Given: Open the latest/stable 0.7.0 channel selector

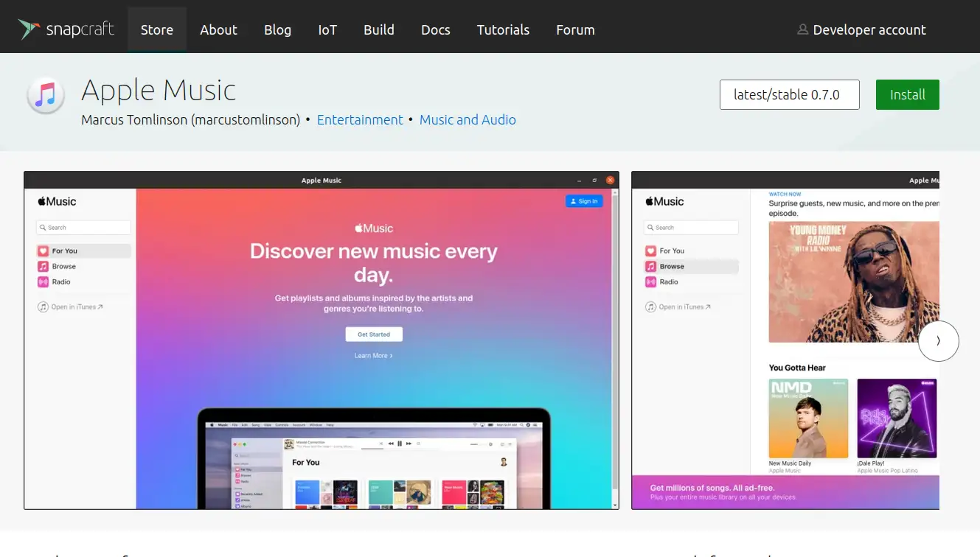Looking at the screenshot, I should coord(790,94).
